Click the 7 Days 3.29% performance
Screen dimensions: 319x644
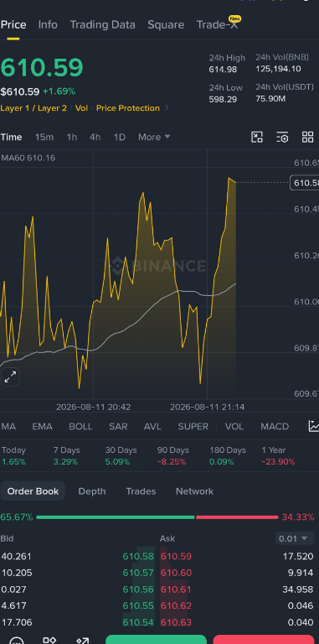click(x=66, y=456)
